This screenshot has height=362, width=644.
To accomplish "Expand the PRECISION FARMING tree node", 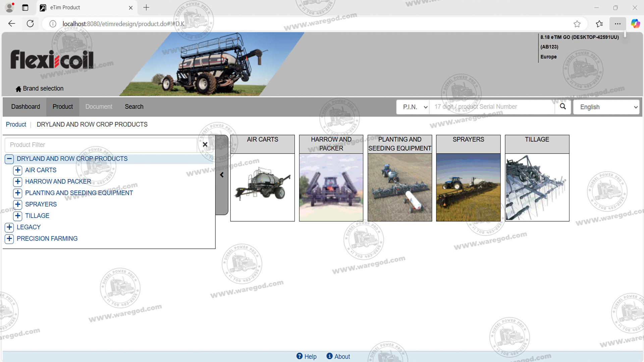I will point(9,239).
